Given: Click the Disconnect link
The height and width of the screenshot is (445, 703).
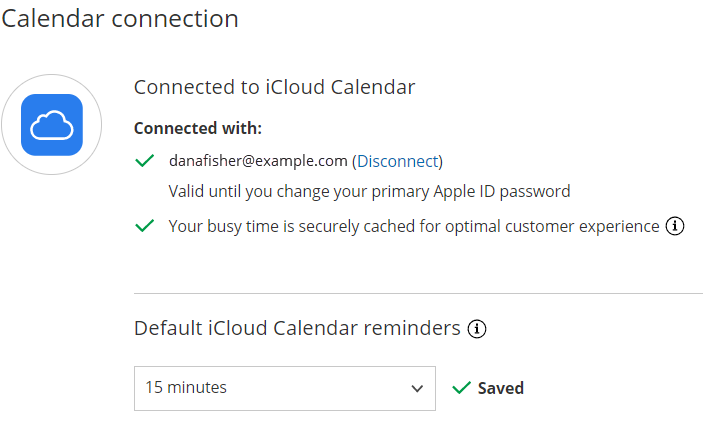Looking at the screenshot, I should coord(398,161).
